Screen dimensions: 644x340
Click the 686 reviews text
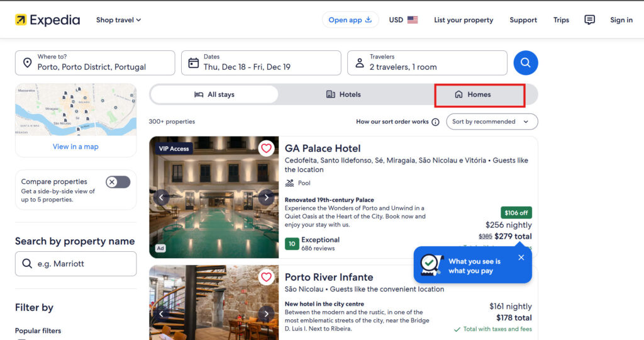coord(318,248)
